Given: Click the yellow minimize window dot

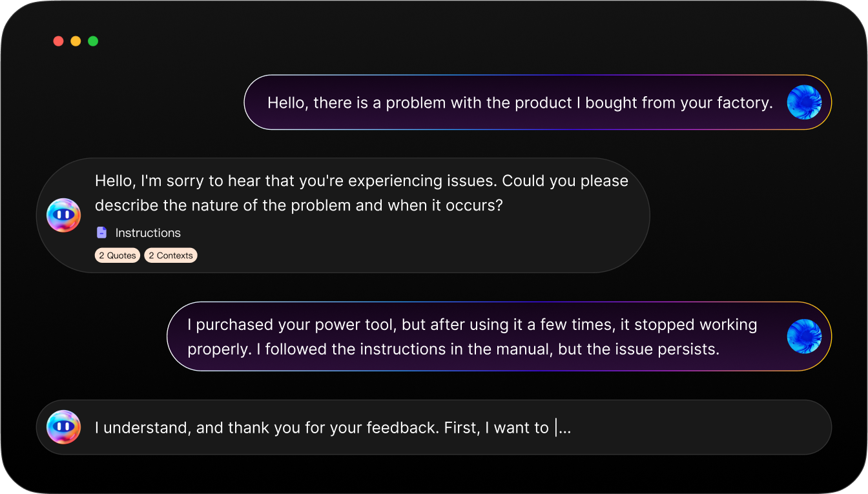Looking at the screenshot, I should (x=76, y=41).
